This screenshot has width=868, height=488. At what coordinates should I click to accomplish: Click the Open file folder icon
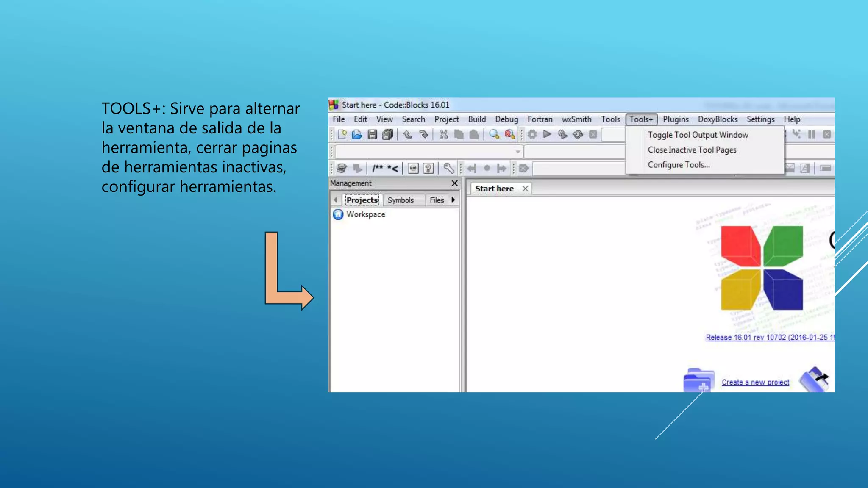pyautogui.click(x=357, y=135)
